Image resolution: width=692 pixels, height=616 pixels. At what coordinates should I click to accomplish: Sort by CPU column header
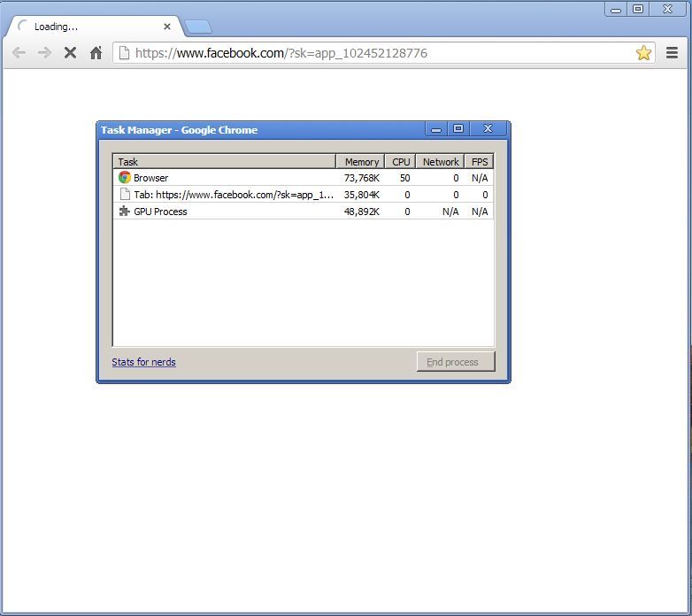click(400, 161)
